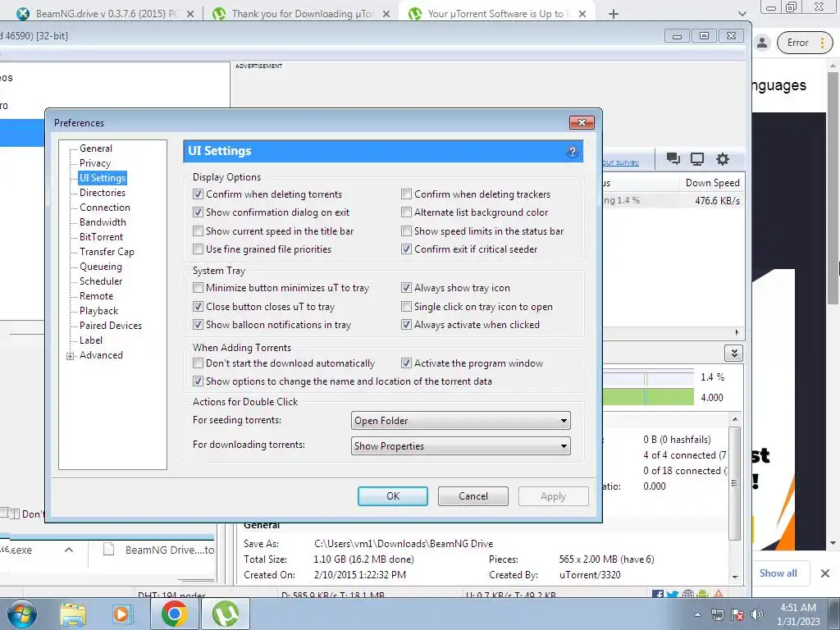The height and width of the screenshot is (630, 840).
Task: Click the uTorrent remote monitor icon
Action: point(697,158)
